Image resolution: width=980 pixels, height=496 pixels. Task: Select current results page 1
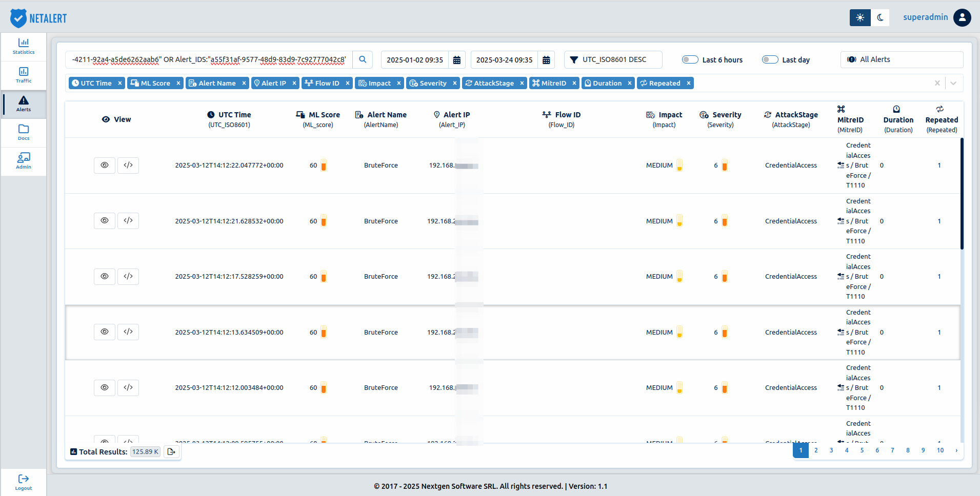(801, 450)
